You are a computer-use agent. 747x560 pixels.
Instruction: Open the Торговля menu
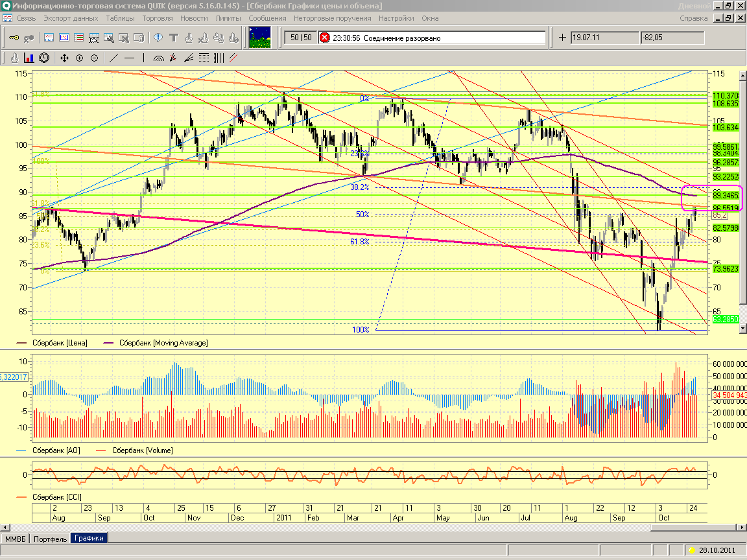(x=157, y=18)
